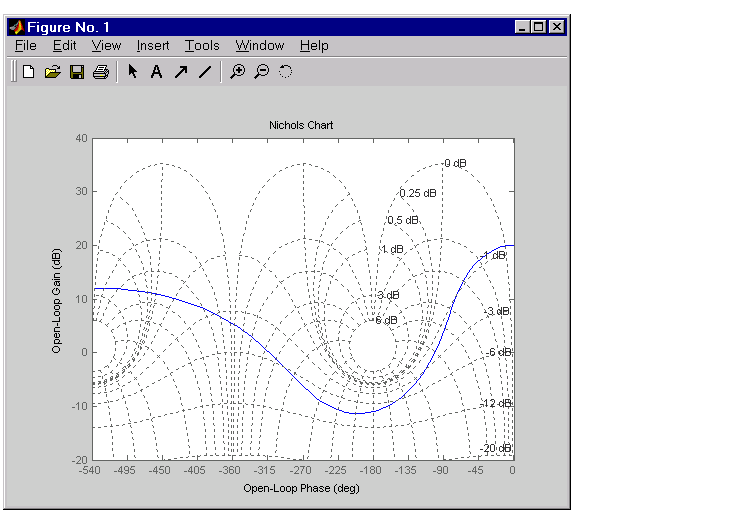Expand the Tools menu
Screen dimensions: 750x516
pos(202,46)
